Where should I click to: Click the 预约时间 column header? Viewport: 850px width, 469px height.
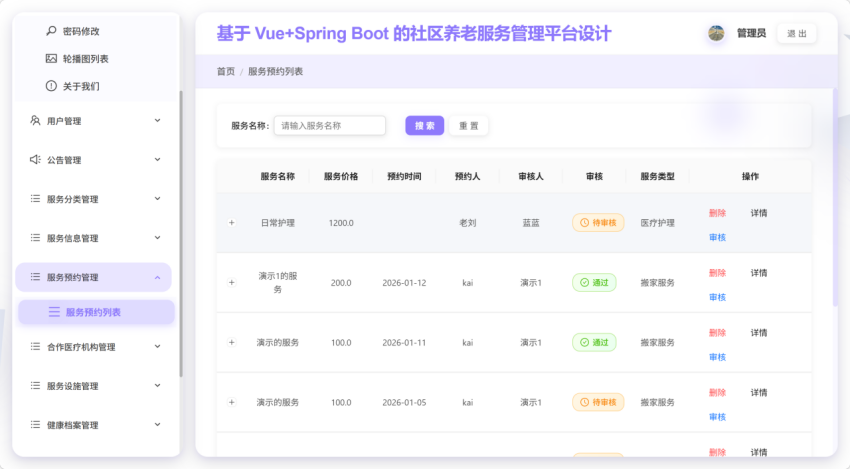pos(404,176)
